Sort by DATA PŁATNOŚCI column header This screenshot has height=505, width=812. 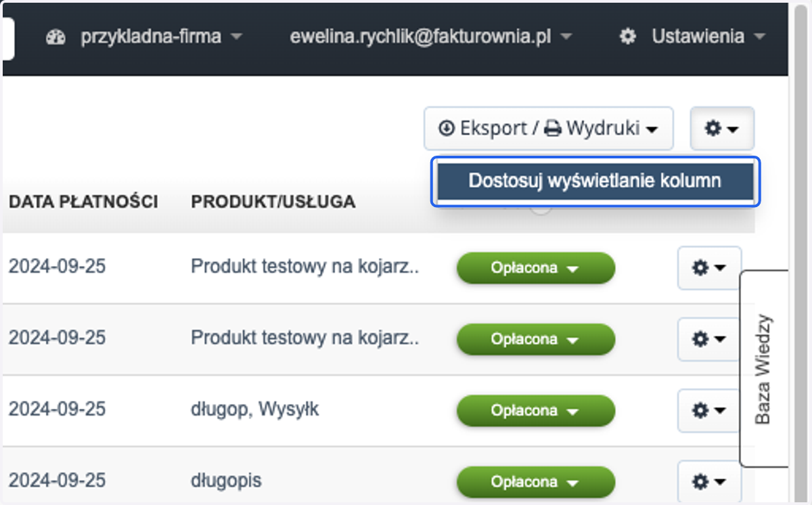click(x=83, y=202)
